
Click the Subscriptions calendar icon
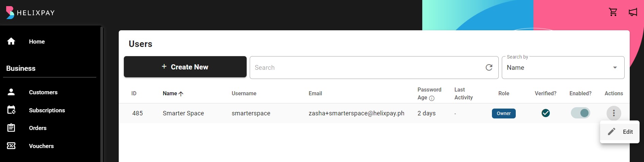click(11, 110)
